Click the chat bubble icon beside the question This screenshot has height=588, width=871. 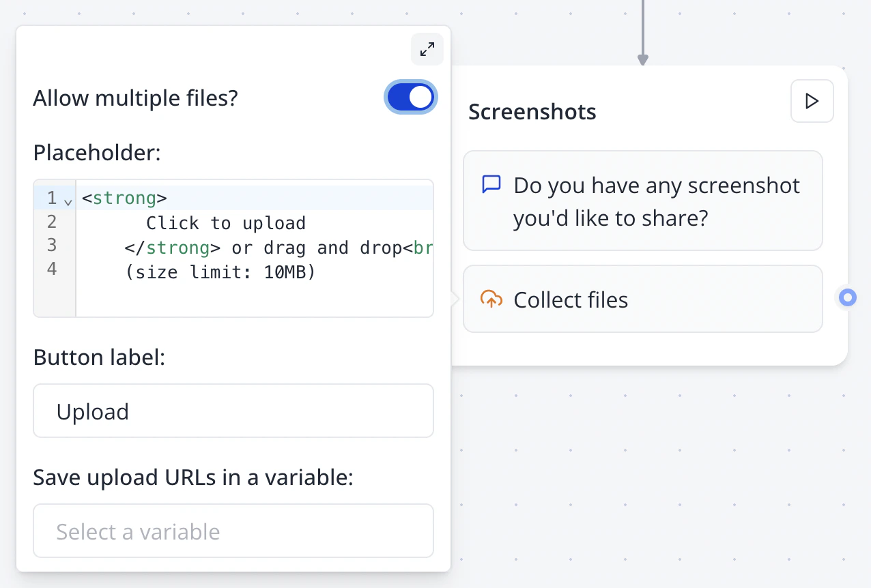point(491,183)
